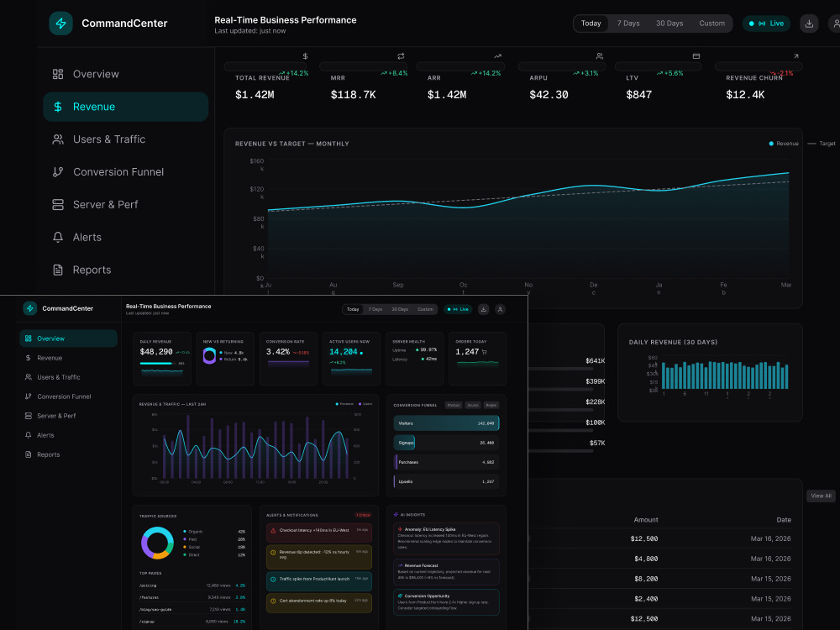Open Revenue in front window sidebar
The image size is (840, 630).
[x=69, y=358]
